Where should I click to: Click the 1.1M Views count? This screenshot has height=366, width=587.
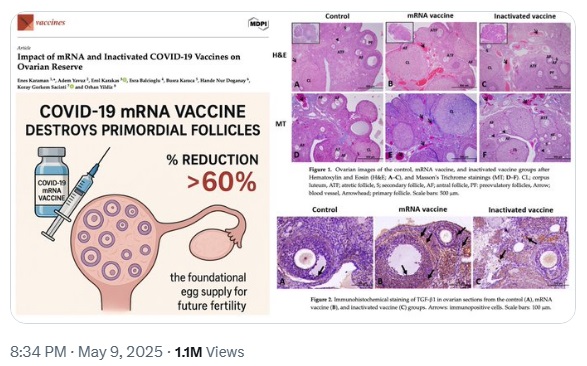point(209,352)
